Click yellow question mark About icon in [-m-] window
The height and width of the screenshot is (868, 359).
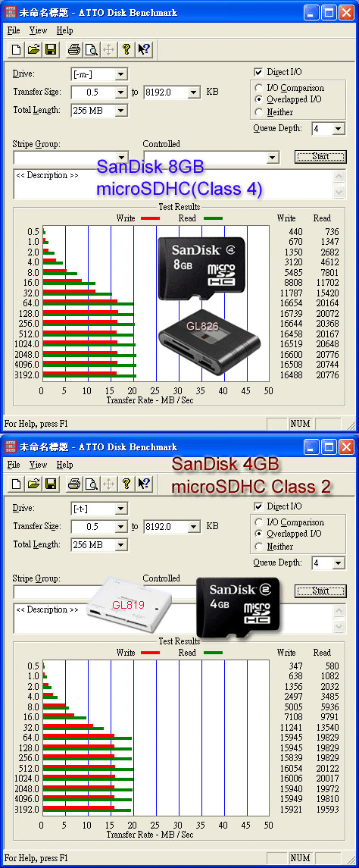[126, 50]
